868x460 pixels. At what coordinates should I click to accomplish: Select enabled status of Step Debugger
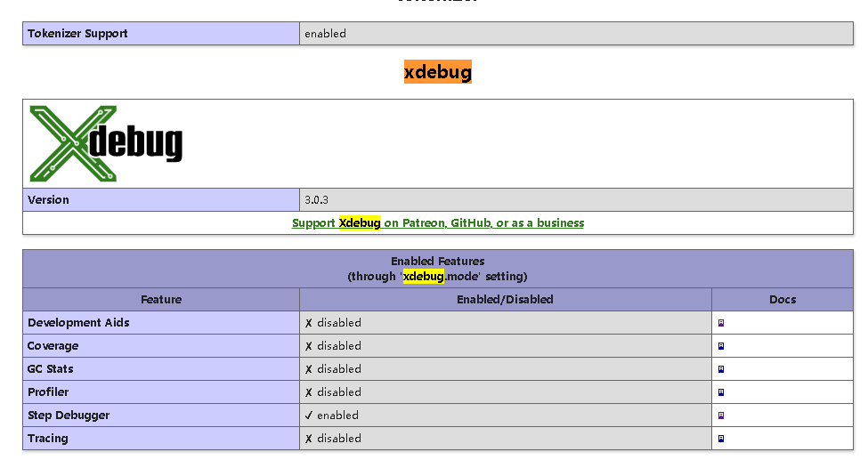331,416
